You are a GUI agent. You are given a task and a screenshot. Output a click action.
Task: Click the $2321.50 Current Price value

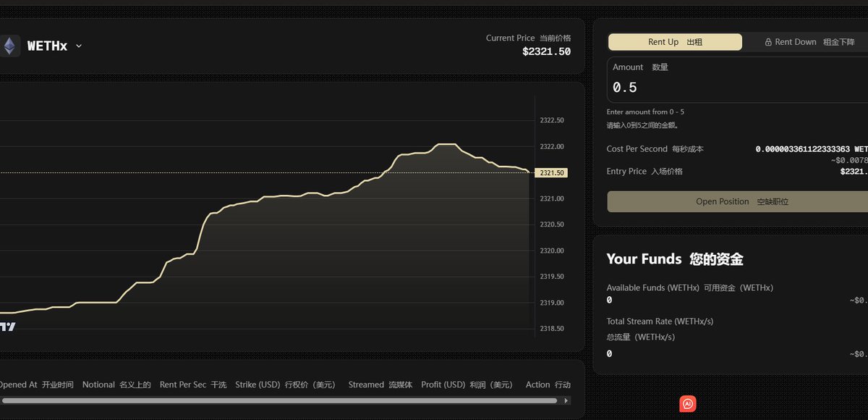click(x=546, y=51)
